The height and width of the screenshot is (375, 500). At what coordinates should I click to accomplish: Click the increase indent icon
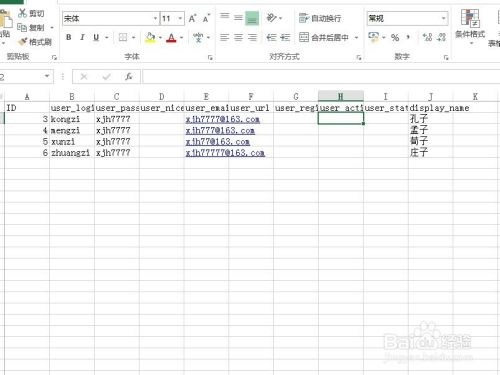(285, 37)
